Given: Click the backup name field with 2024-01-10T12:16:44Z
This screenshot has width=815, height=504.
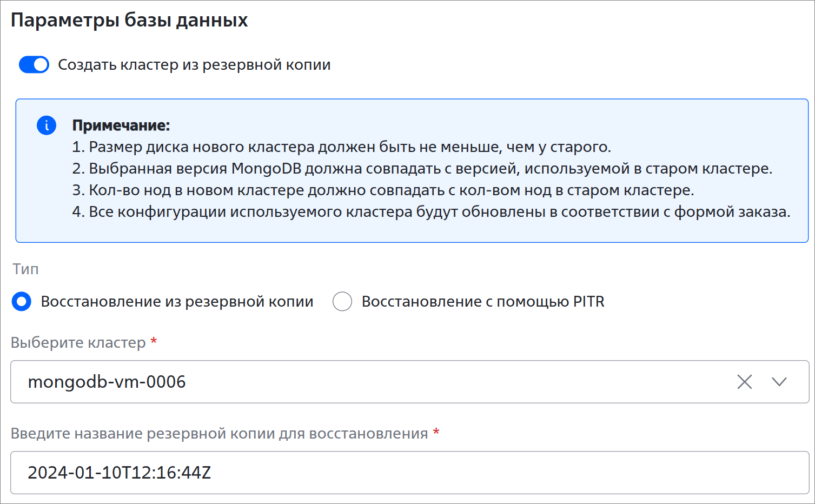Looking at the screenshot, I should pyautogui.click(x=410, y=473).
